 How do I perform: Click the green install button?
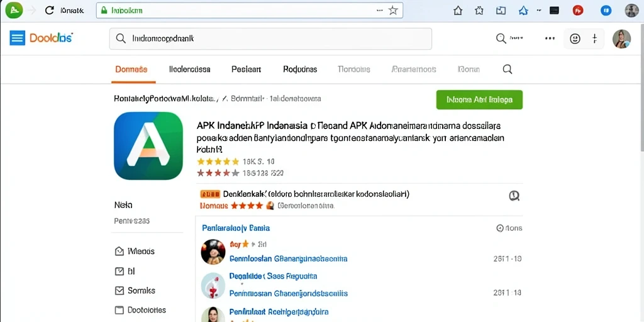pyautogui.click(x=479, y=100)
